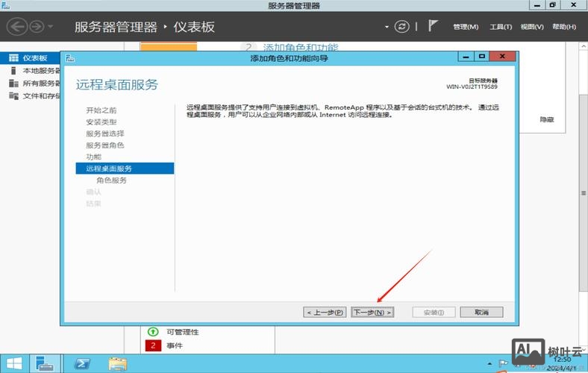The image size is (588, 373).
Task: Go to the 角色服务 wizard step
Action: click(111, 180)
